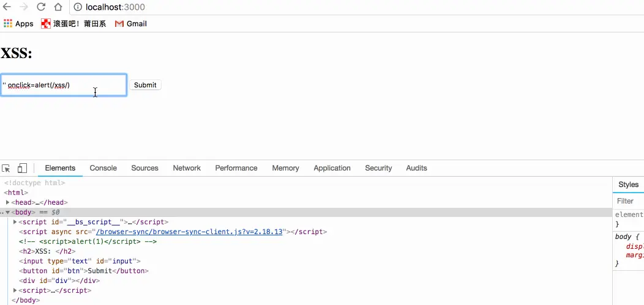Image resolution: width=644 pixels, height=305 pixels.
Task: Open the Apps bookmark shortcut
Action: 18,24
